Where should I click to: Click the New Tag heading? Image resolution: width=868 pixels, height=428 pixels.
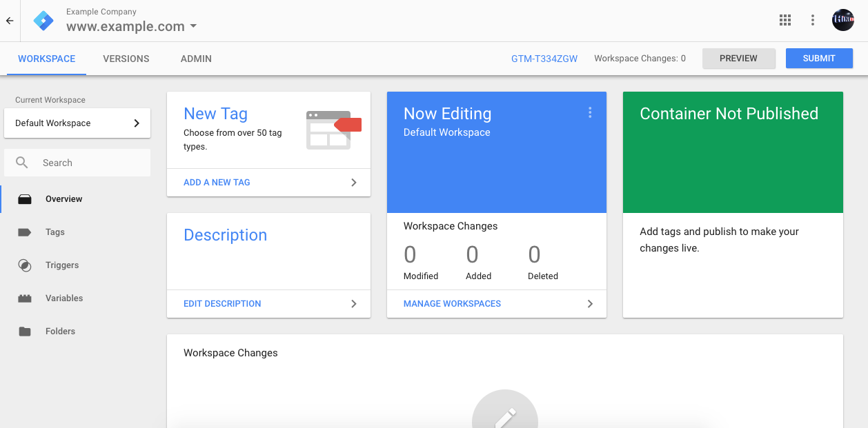215,114
